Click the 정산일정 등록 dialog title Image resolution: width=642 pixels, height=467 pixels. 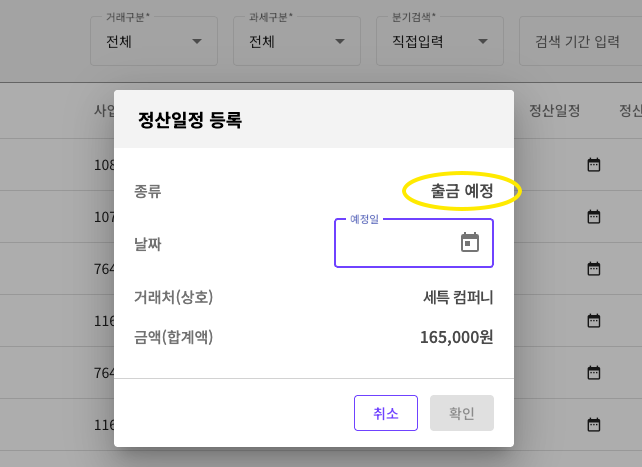pos(190,121)
